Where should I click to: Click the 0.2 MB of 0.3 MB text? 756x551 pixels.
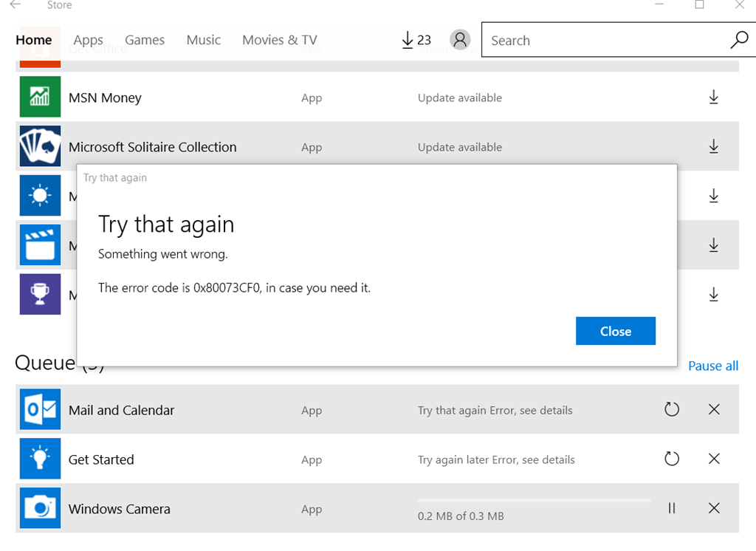coord(461,516)
